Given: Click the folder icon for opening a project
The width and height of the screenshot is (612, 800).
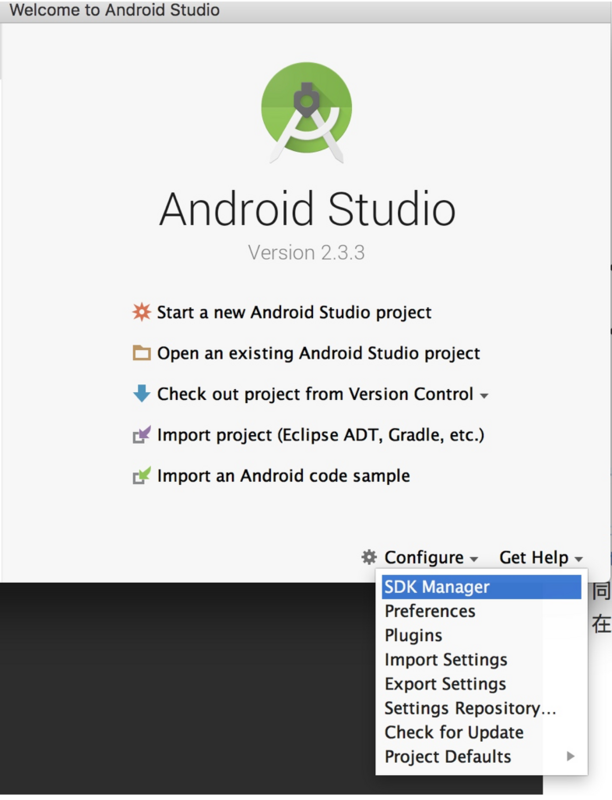Looking at the screenshot, I should pos(142,353).
